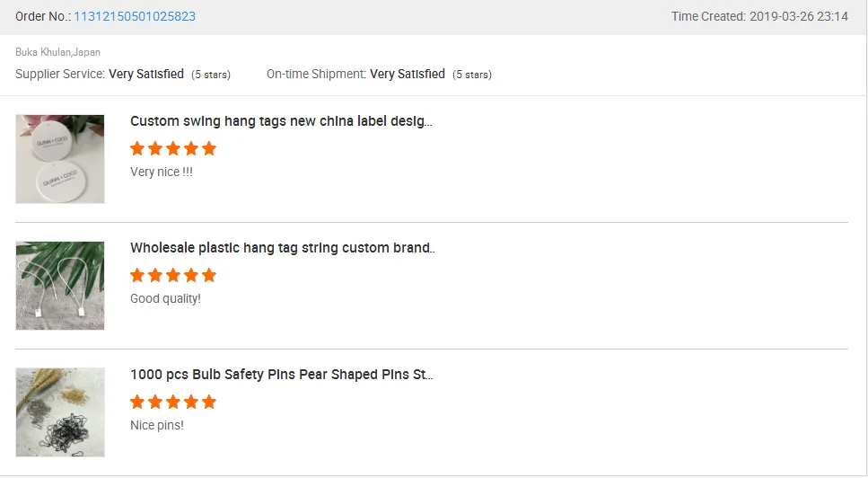This screenshot has width=868, height=478.
Task: Click fourth star under plastic hang tag string
Action: [191, 275]
